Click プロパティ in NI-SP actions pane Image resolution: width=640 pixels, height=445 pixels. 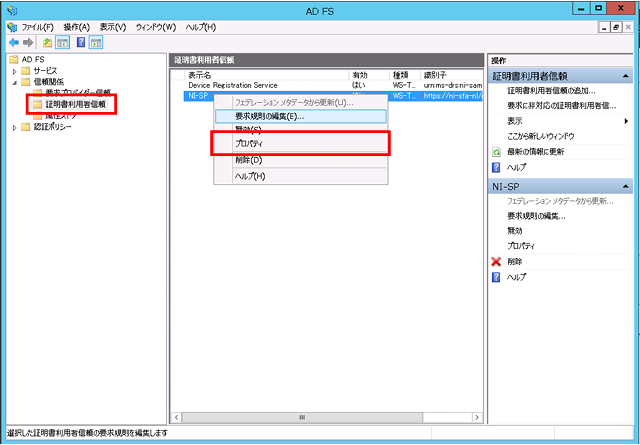coord(521,246)
